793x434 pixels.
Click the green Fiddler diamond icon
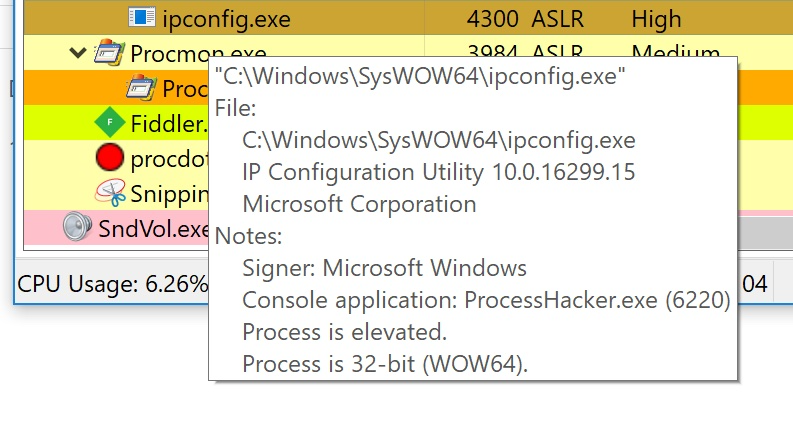110,122
